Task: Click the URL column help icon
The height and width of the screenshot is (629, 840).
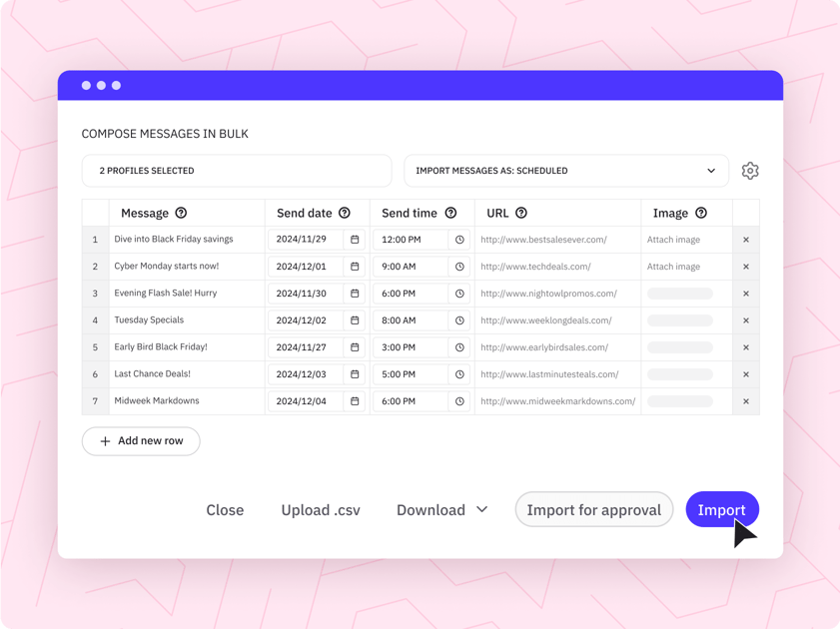Action: (521, 213)
